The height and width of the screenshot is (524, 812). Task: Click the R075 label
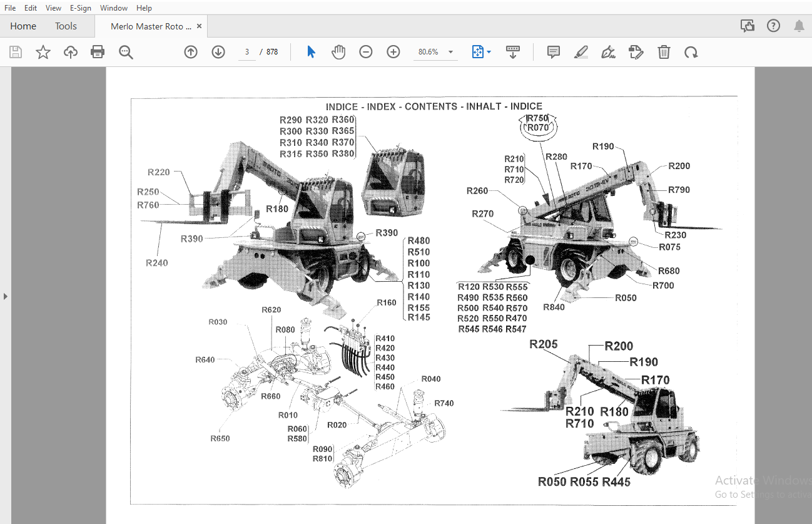click(x=669, y=247)
